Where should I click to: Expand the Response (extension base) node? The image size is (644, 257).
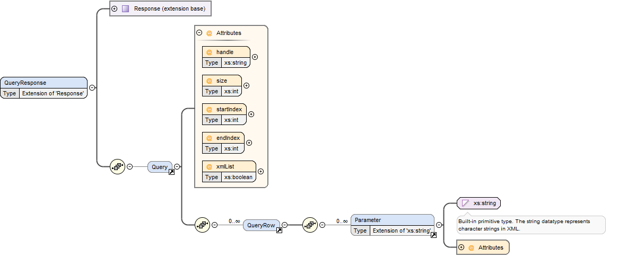[x=115, y=8]
